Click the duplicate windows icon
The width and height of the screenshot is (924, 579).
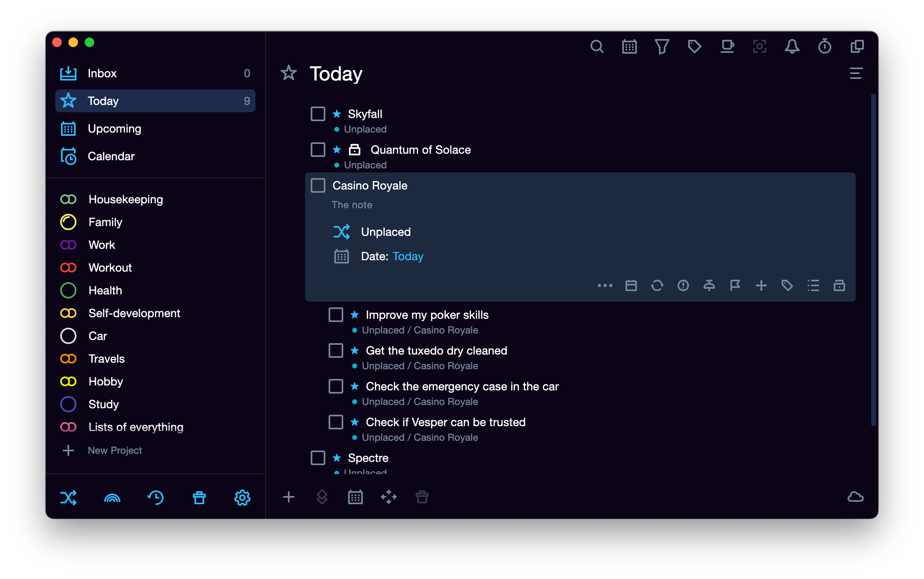click(857, 47)
